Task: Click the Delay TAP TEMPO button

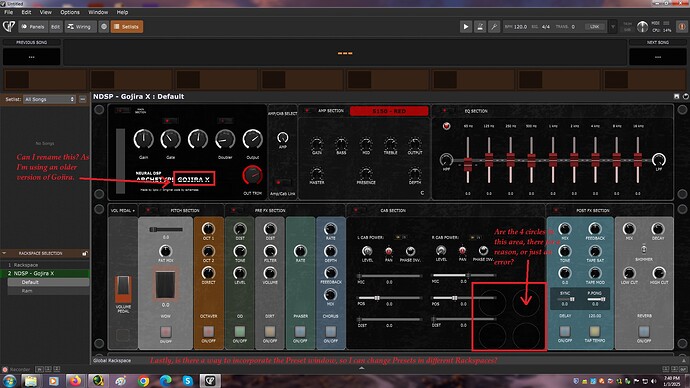Action: pyautogui.click(x=595, y=331)
